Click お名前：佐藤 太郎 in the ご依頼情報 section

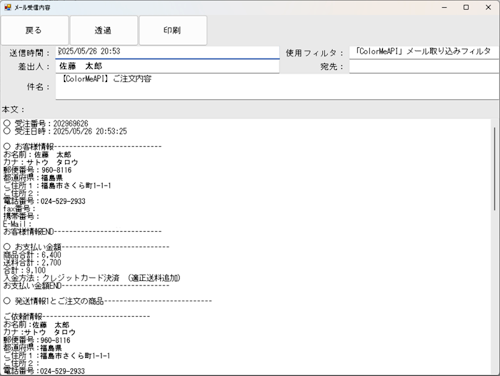coord(36,324)
